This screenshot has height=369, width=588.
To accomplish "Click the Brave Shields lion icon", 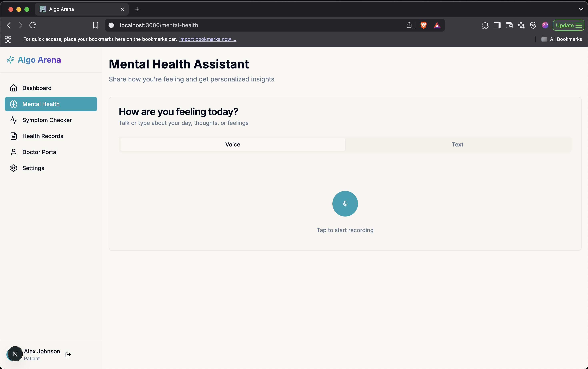I will 423,25.
